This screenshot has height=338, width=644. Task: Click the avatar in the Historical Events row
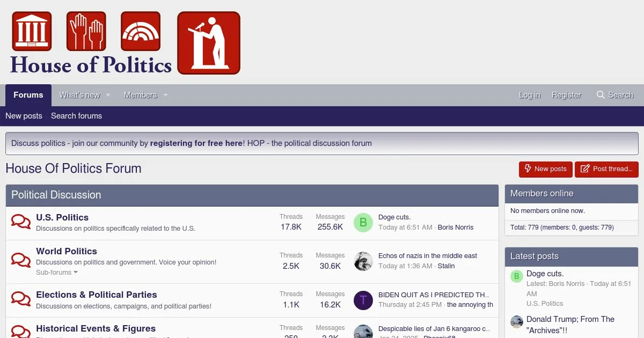[363, 332]
